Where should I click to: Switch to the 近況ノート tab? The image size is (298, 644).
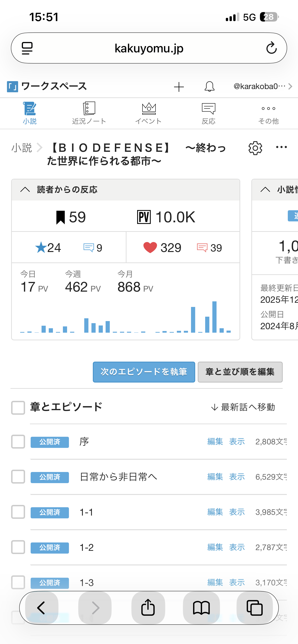click(89, 113)
